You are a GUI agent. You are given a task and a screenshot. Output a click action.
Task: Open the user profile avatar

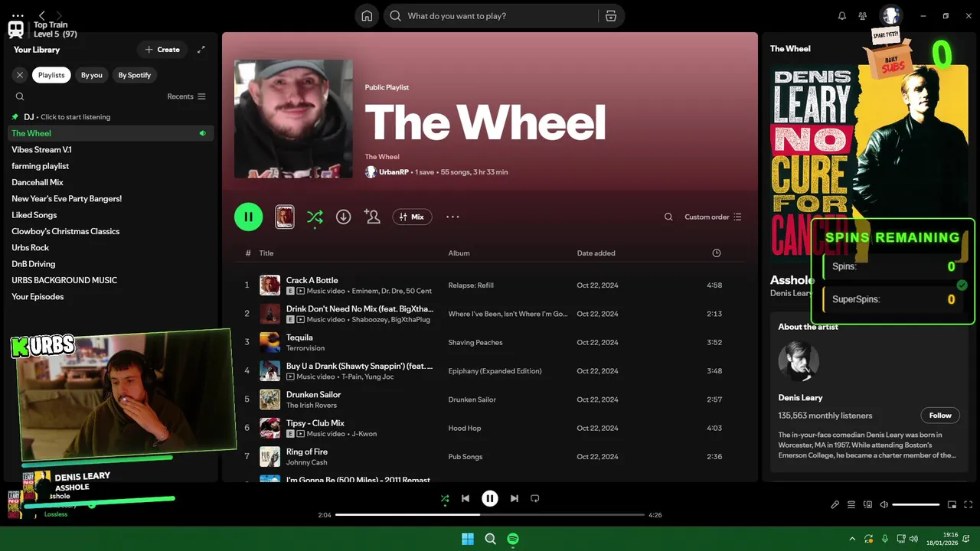(x=890, y=15)
